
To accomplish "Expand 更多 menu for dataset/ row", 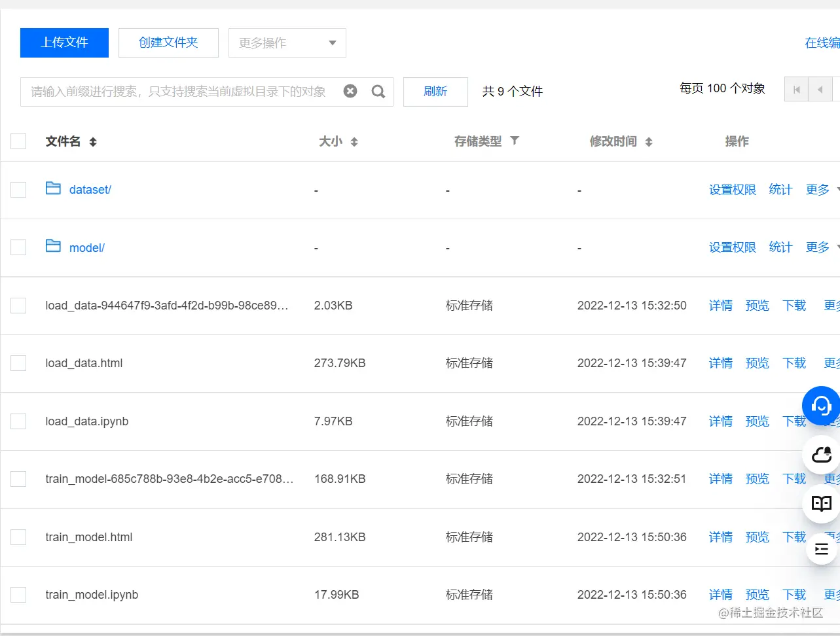I will click(822, 190).
